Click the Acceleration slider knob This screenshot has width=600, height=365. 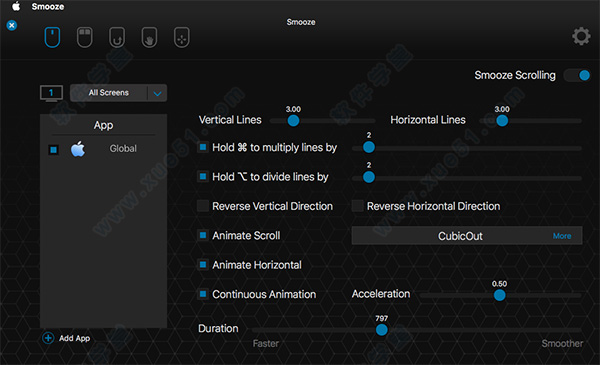click(x=499, y=295)
